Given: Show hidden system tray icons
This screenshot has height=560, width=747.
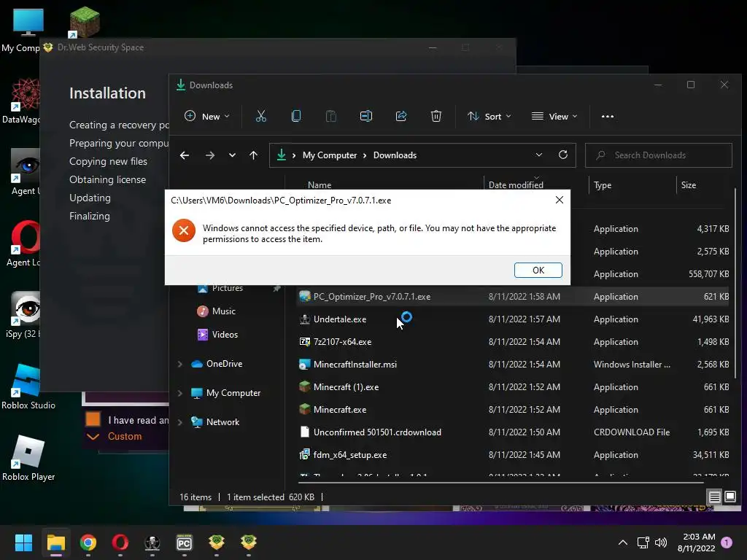Looking at the screenshot, I should [623, 542].
